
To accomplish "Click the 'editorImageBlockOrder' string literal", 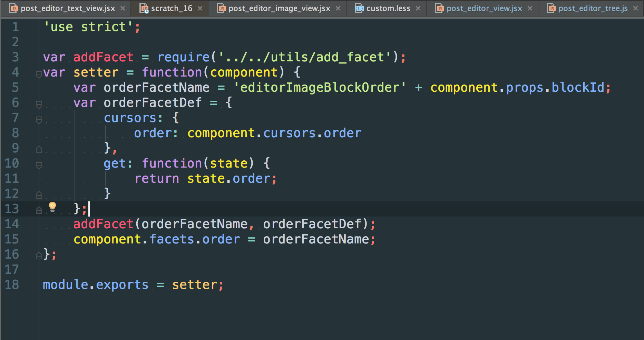I will pyautogui.click(x=320, y=88).
